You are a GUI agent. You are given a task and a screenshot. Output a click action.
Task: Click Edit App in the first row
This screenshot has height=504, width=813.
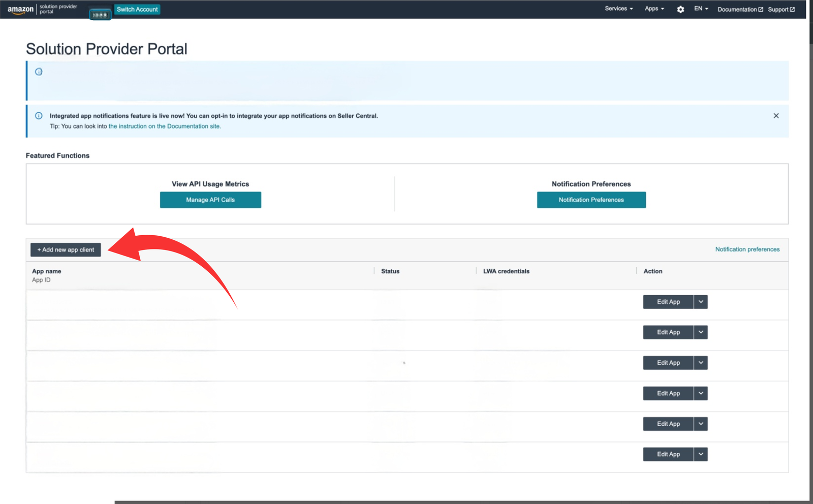[x=668, y=302]
